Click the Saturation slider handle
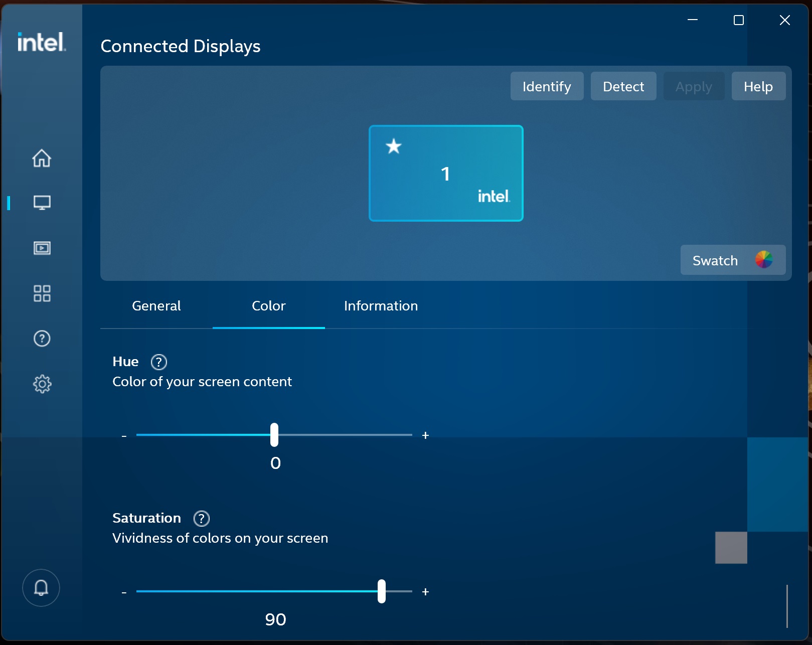This screenshot has height=645, width=812. point(381,592)
